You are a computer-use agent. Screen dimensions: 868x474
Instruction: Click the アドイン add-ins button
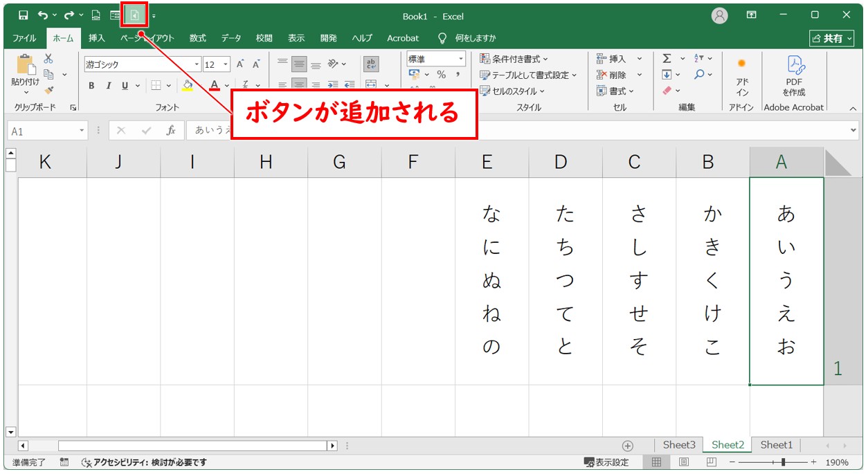click(x=742, y=76)
